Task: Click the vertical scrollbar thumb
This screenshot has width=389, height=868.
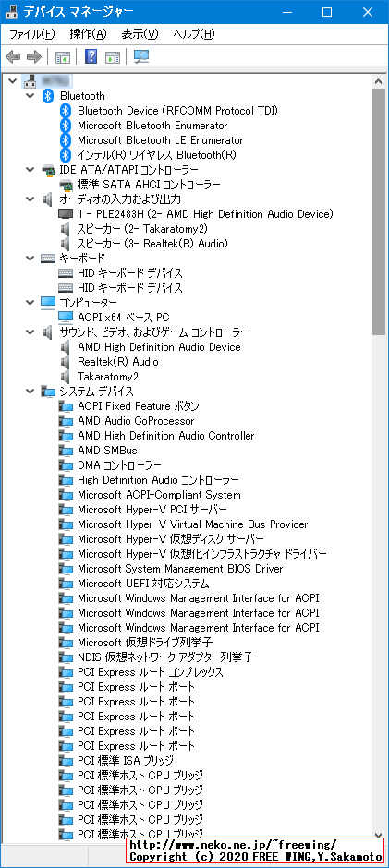Action: point(379,211)
